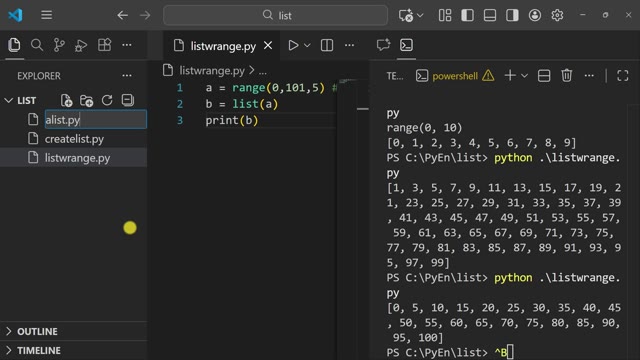The image size is (640, 360).
Task: Open the Customize Layout icon
Action: 445,16
